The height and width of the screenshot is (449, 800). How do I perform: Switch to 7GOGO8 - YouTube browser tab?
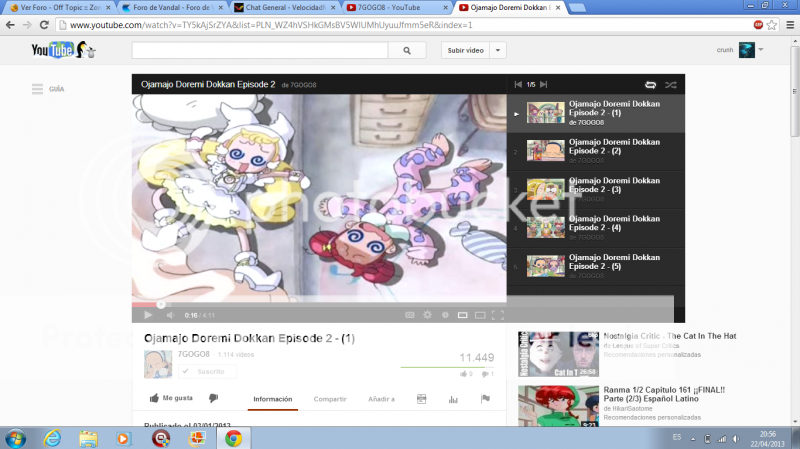tap(396, 8)
